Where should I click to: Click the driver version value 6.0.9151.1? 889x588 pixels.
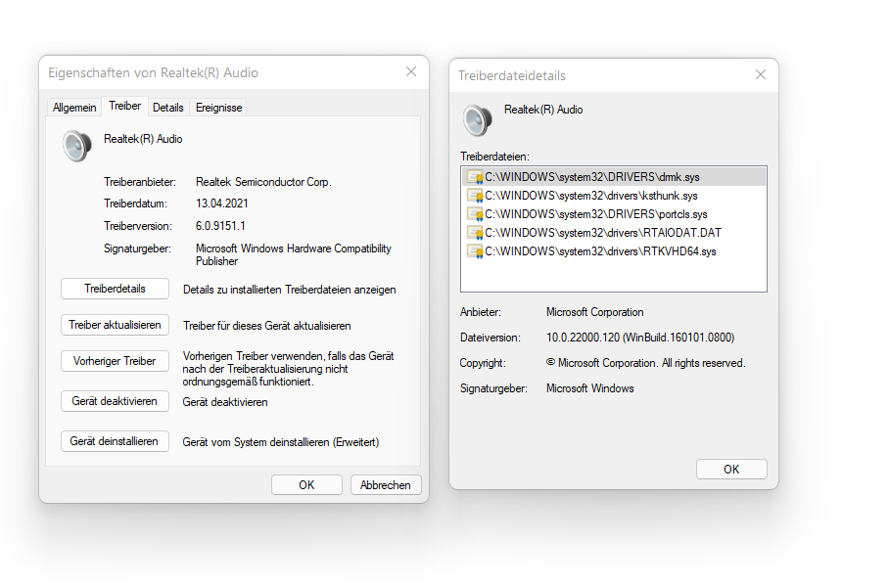(x=220, y=226)
